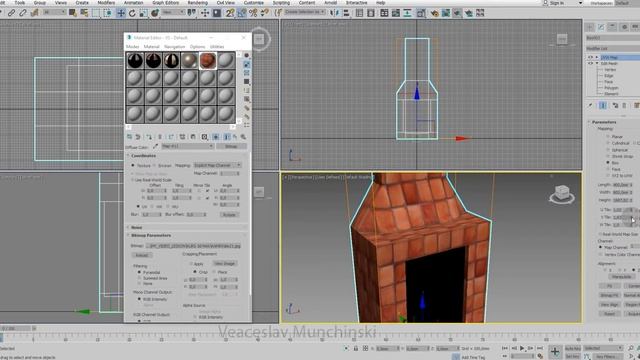Image resolution: width=640 pixels, height=360 pixels.
Task: Select the beige material sample sphere
Action: pyautogui.click(x=189, y=60)
